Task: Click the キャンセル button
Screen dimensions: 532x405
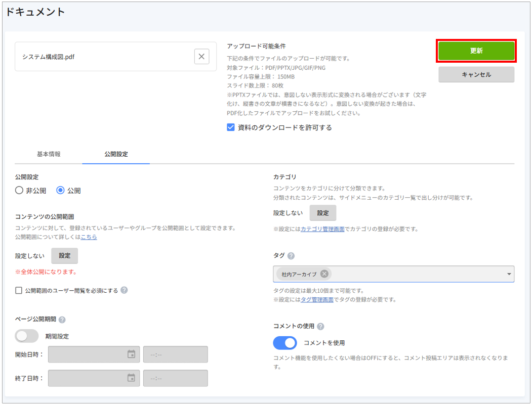Action: [x=476, y=74]
